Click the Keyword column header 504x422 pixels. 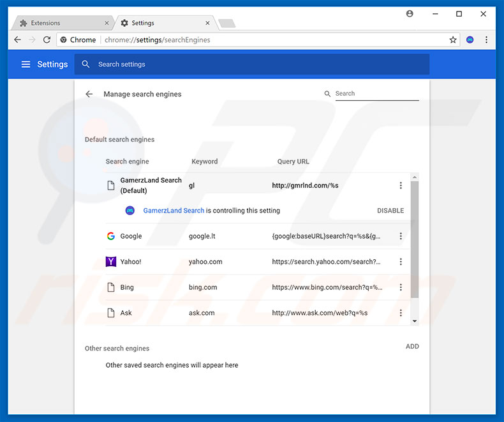[x=204, y=161]
